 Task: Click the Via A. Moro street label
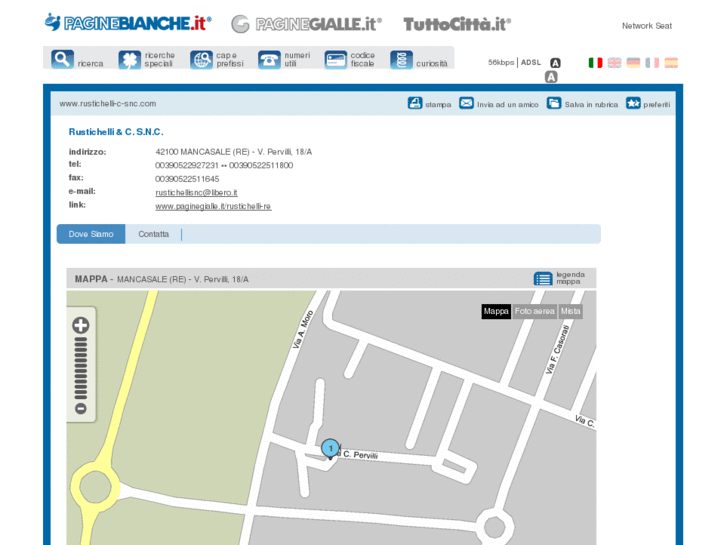pos(303,329)
